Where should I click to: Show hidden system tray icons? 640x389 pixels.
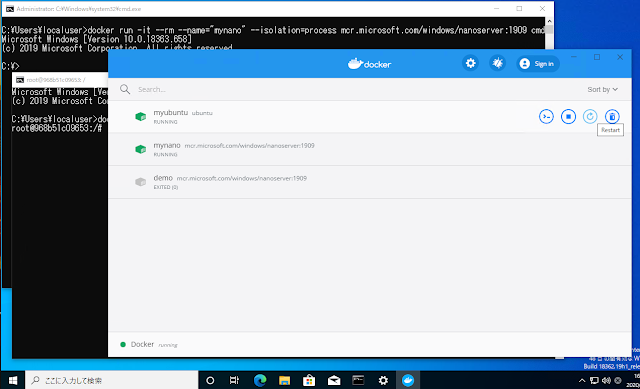(582, 380)
